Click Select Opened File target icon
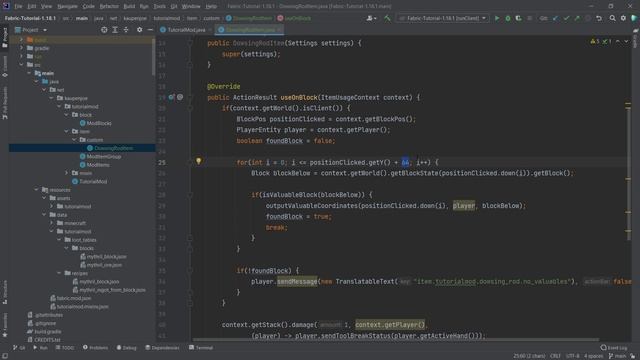The image size is (640, 360). click(104, 30)
